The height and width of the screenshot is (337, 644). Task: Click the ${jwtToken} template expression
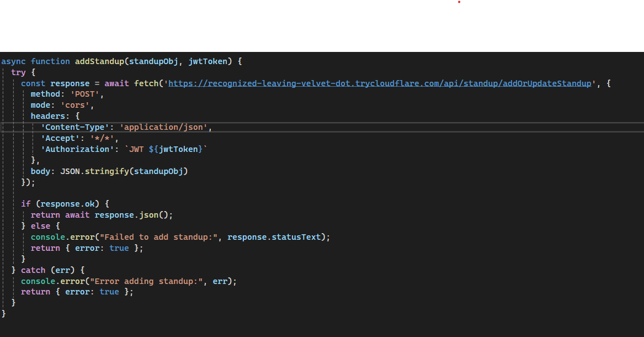click(176, 149)
